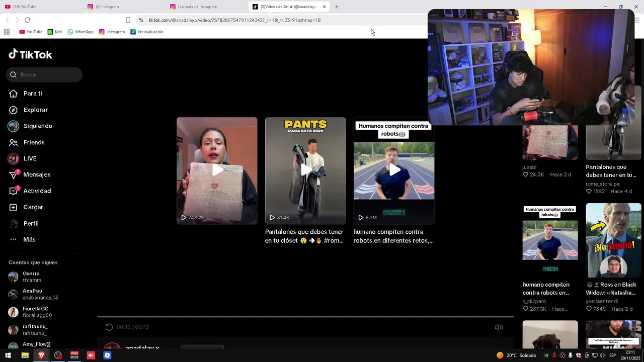This screenshot has height=362, width=644.
Task: Click sidebar author jussbi
Action: 529,167
